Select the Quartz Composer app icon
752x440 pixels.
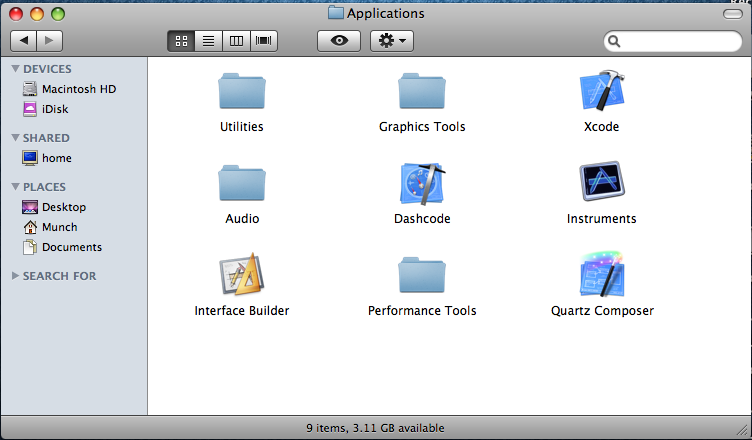click(x=602, y=274)
